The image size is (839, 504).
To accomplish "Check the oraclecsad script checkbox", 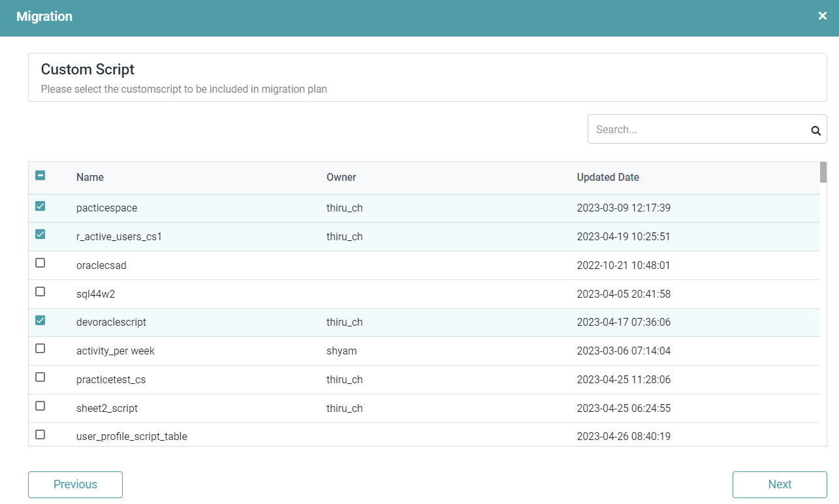I will (40, 263).
